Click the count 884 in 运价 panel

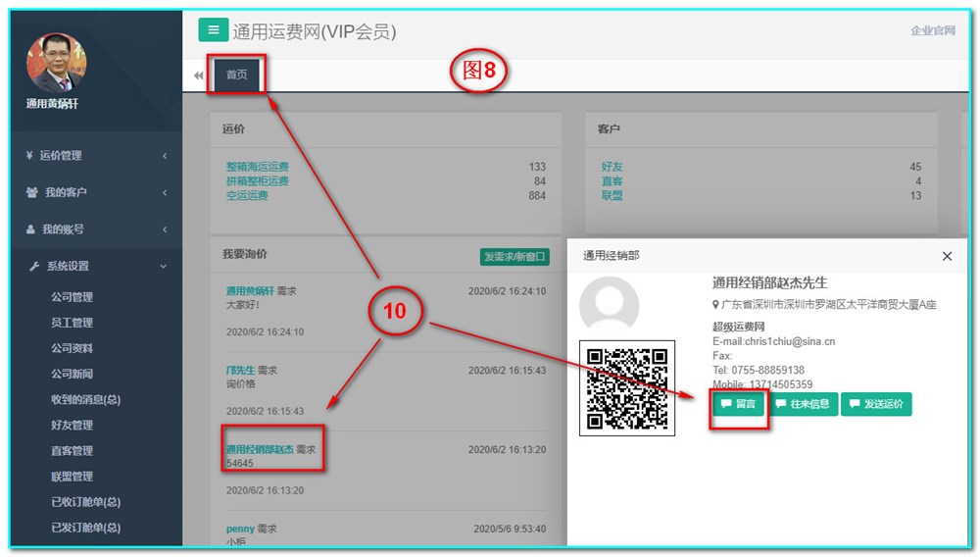coord(537,195)
